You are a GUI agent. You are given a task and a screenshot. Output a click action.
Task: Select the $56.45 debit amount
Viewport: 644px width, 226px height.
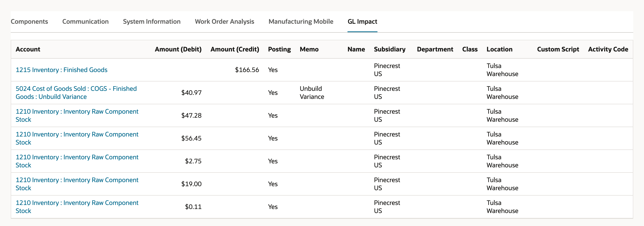tap(191, 138)
